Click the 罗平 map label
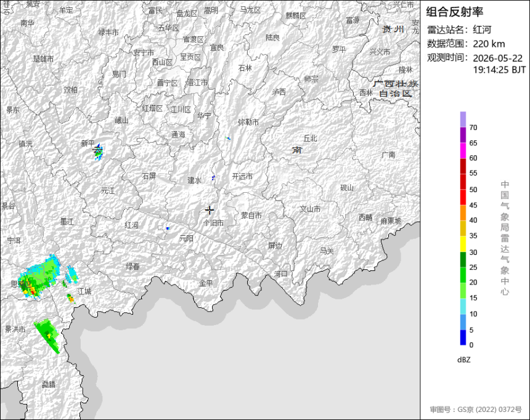Viewport: 530px width, 420px height. pyautogui.click(x=339, y=50)
